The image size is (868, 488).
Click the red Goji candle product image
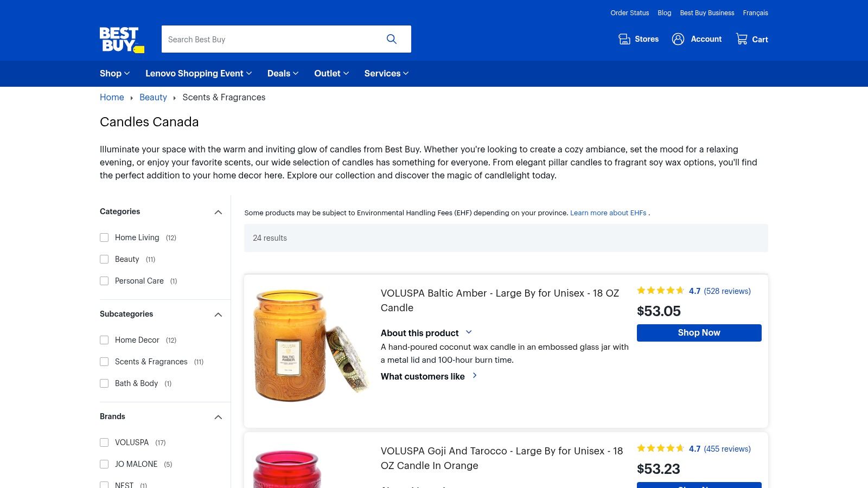[x=288, y=469]
